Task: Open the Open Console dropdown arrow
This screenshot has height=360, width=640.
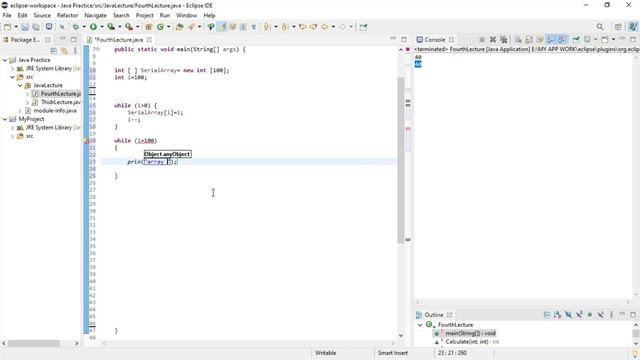Action: pos(613,40)
